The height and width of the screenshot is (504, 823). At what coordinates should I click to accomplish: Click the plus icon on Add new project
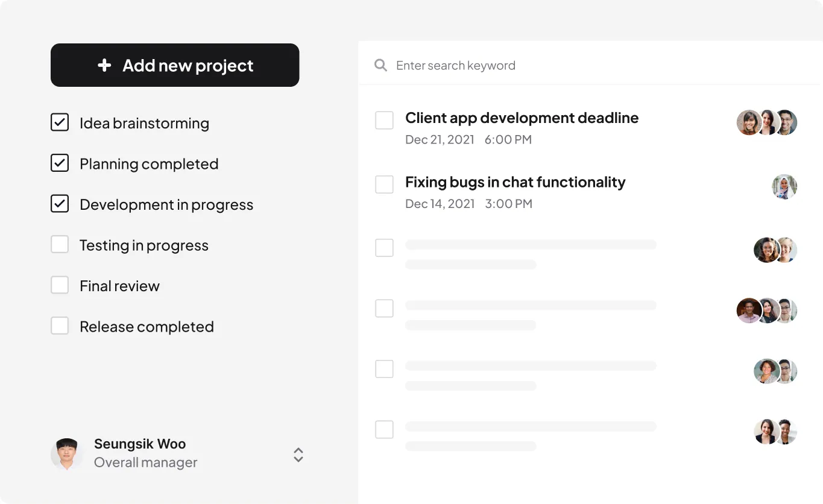(105, 65)
